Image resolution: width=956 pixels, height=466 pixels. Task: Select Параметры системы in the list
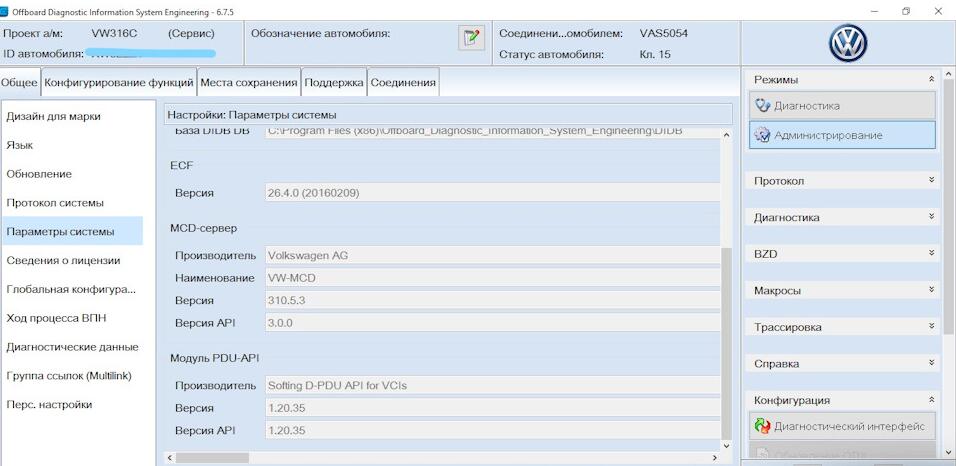[71, 231]
